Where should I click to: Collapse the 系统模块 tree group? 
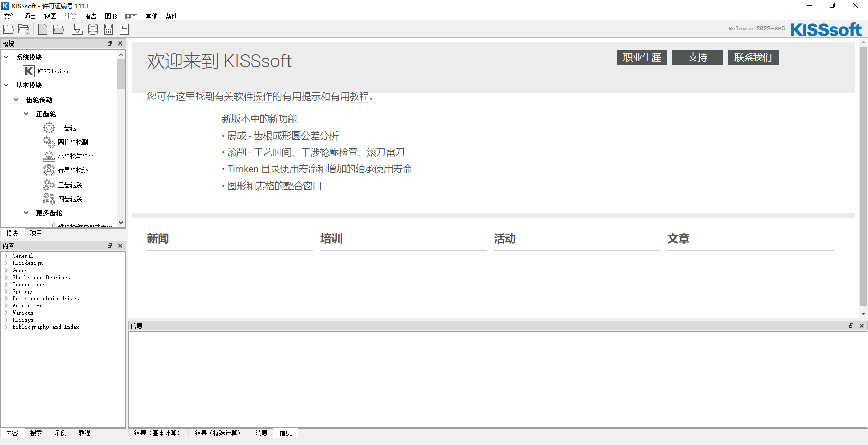(x=6, y=57)
